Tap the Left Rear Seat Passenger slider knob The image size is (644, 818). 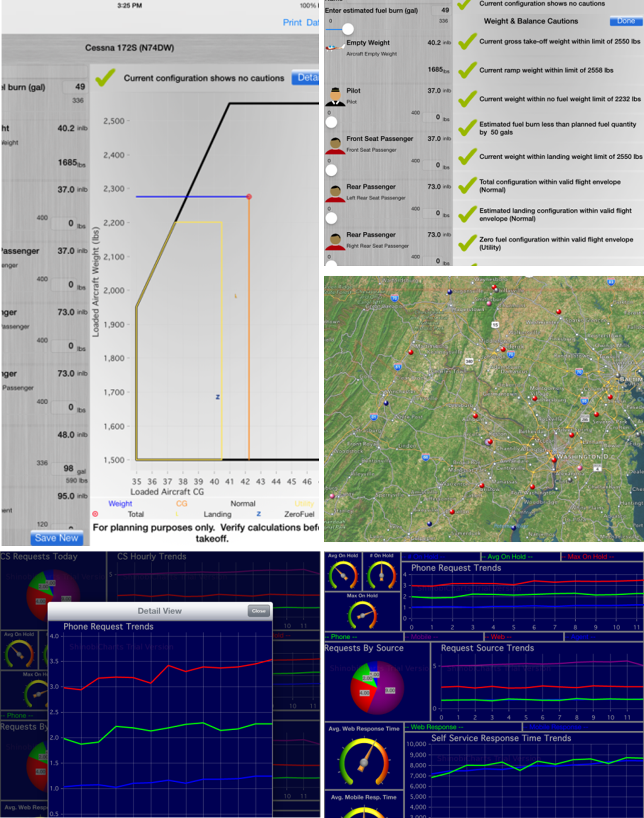pos(331,218)
